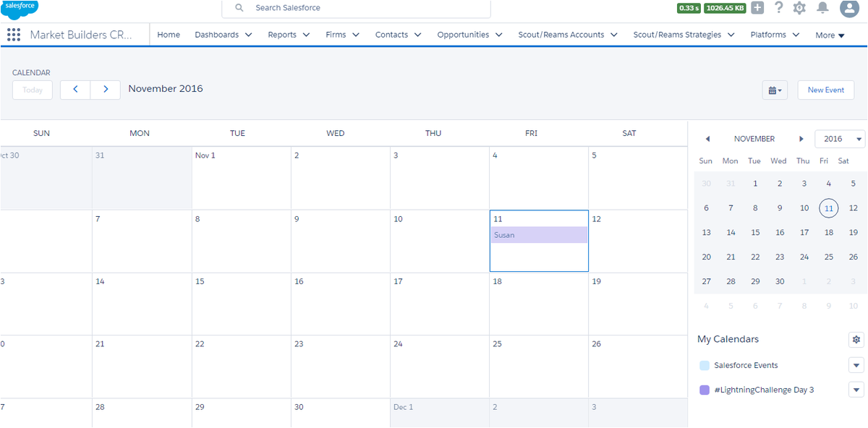Open the Opportunities tab
Viewport: 868px width, 428px height.
[x=463, y=35]
